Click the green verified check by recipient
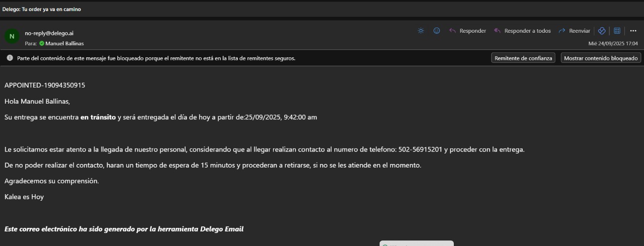 coord(42,44)
